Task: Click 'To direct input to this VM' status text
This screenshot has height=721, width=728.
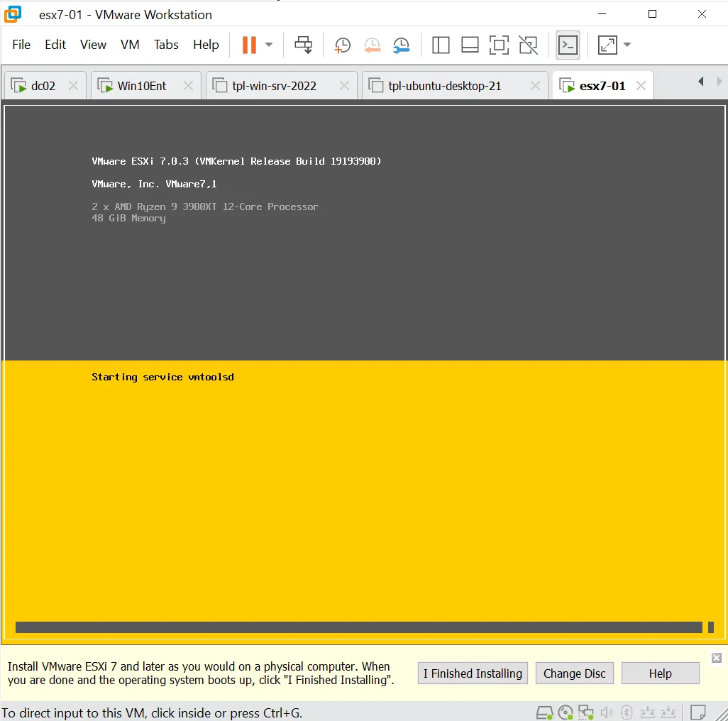Action: click(152, 712)
